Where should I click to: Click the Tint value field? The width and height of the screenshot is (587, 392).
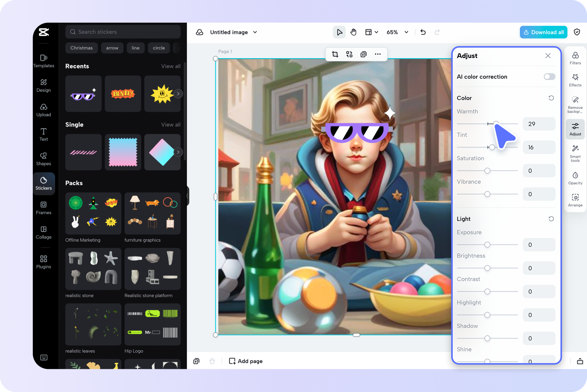pos(539,147)
